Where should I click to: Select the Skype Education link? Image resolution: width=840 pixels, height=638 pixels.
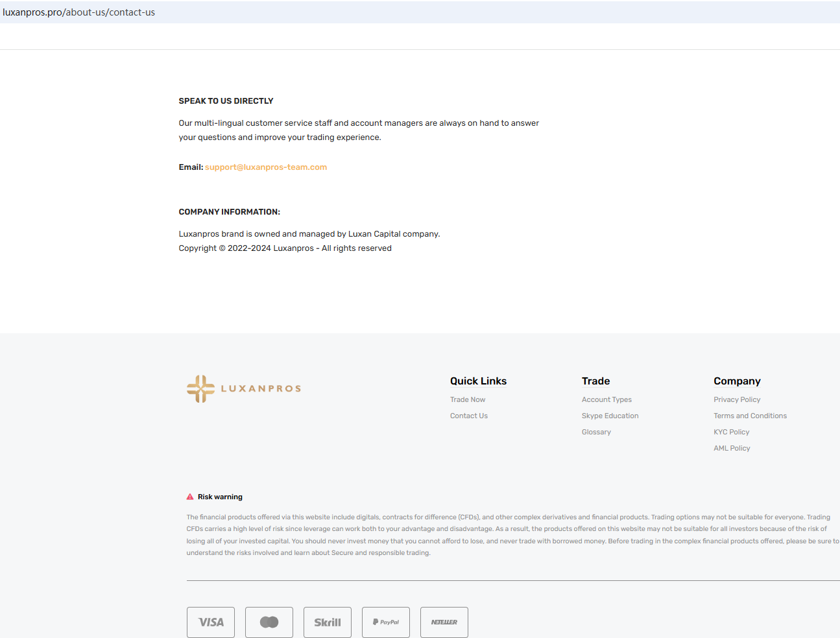610,416
